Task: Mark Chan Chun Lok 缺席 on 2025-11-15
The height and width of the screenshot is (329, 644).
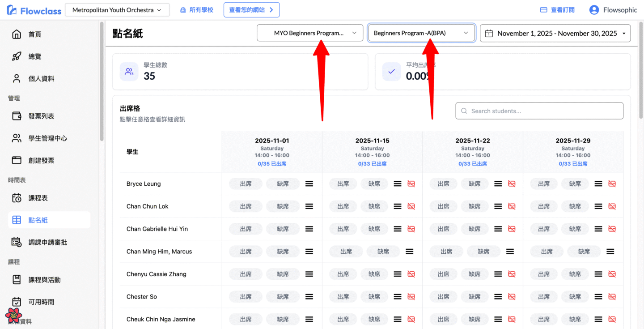Action: tap(374, 206)
